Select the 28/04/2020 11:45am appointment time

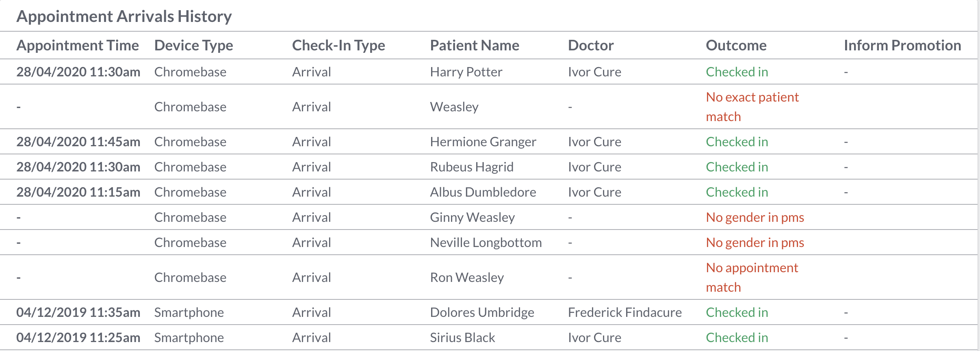click(x=78, y=142)
